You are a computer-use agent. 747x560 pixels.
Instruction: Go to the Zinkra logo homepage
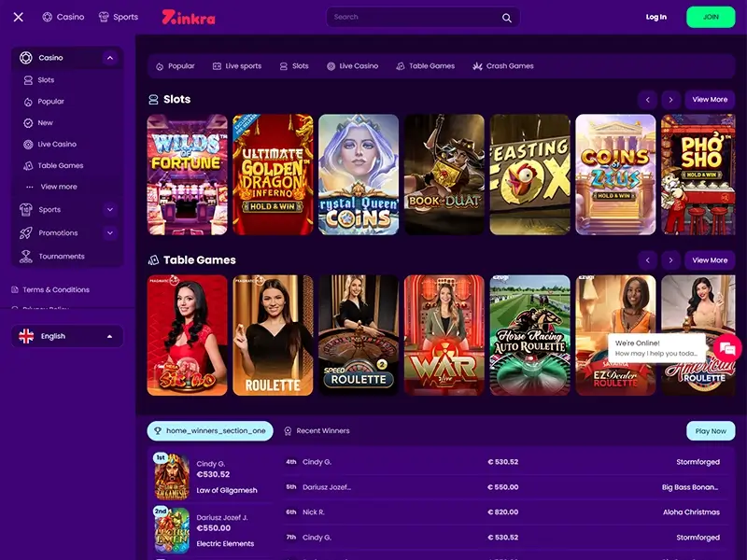click(189, 17)
